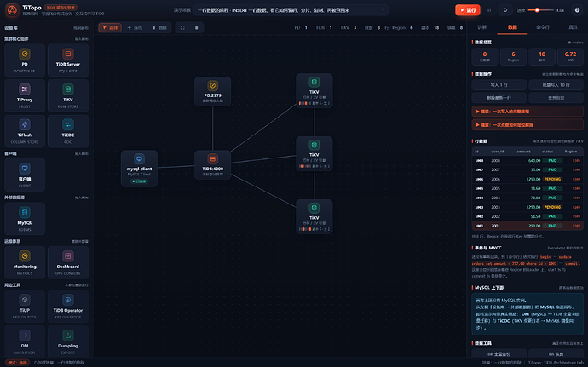Viewport: 588px width, 367px height.
Task: Click the fit-to-view canvas icon
Action: point(182,27)
